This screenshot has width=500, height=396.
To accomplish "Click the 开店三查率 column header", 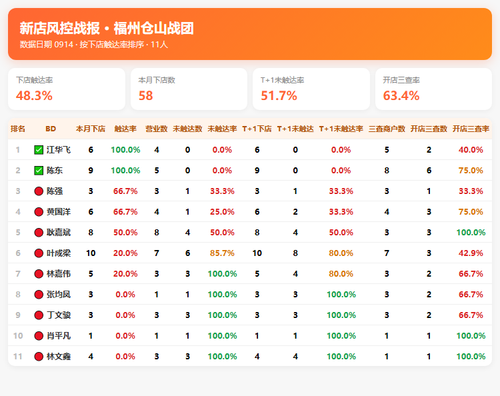I will pos(471,129).
